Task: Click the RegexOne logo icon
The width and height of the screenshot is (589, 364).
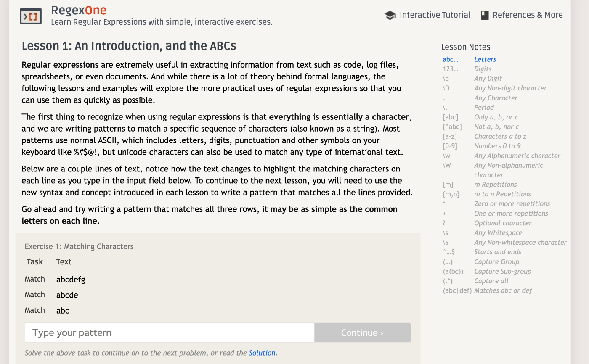Action: (31, 16)
